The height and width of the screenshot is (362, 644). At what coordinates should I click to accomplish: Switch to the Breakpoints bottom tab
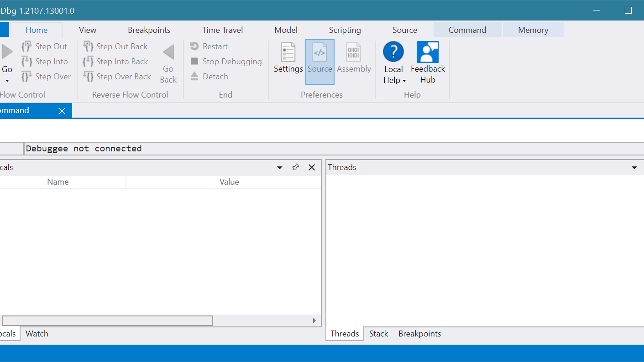click(x=420, y=334)
